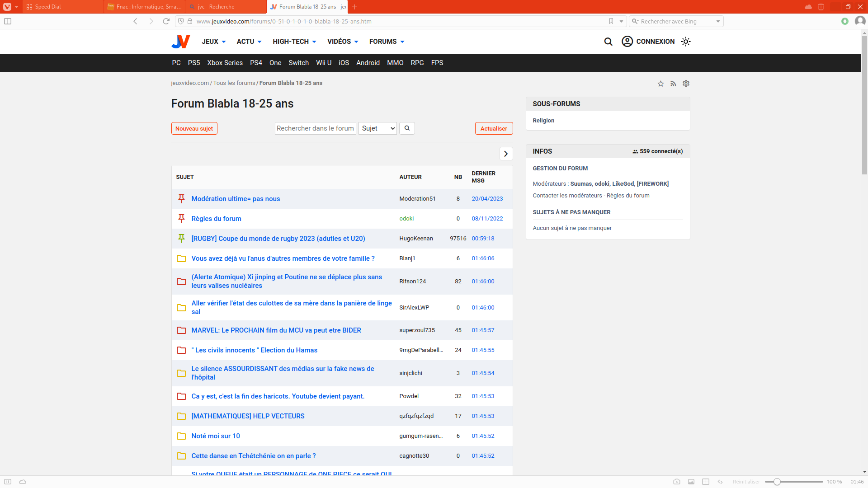868x488 pixels.
Task: Open the Règles du forum topic
Action: coord(216,219)
